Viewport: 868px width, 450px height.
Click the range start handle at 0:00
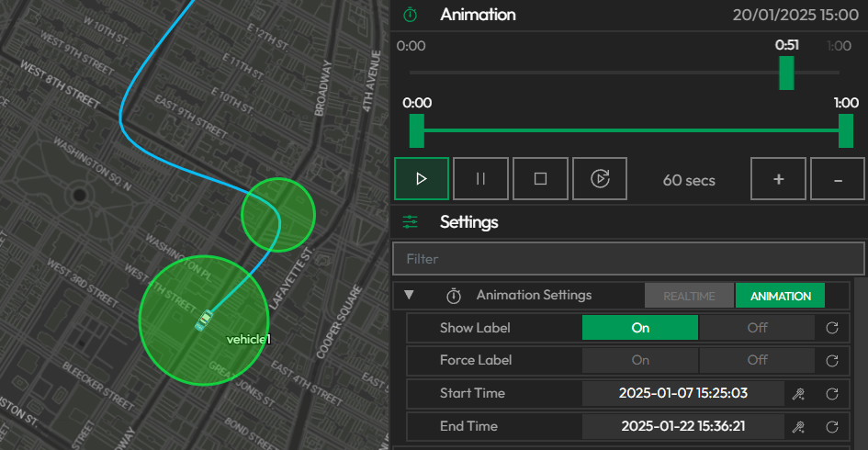click(417, 130)
